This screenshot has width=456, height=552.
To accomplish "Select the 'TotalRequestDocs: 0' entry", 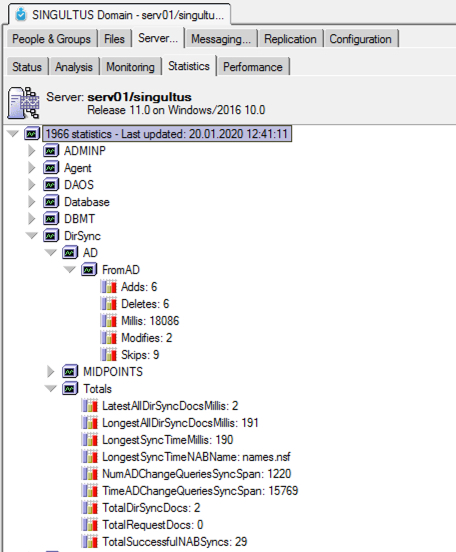I will 152,525.
